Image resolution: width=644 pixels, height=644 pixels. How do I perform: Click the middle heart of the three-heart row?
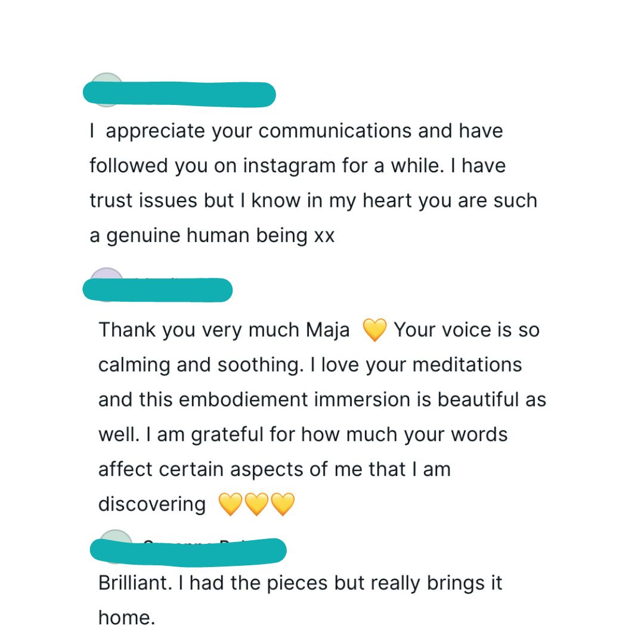click(x=257, y=504)
